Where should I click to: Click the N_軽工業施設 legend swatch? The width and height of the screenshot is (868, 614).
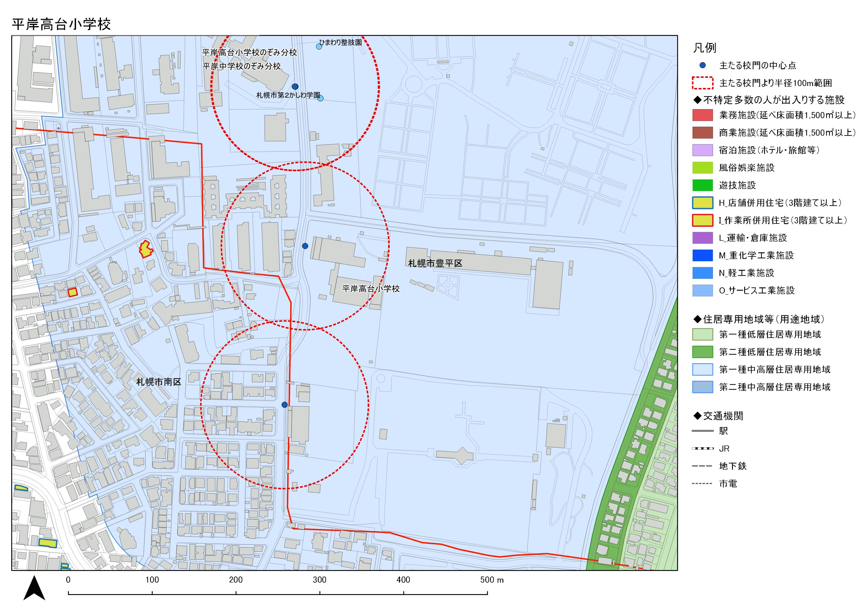pyautogui.click(x=702, y=273)
